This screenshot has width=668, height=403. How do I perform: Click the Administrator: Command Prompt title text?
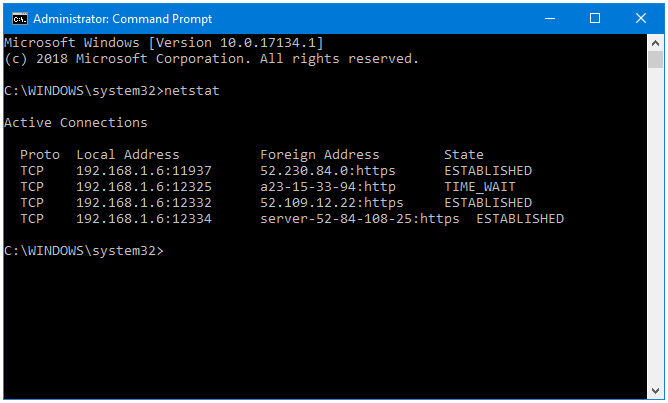(x=123, y=19)
